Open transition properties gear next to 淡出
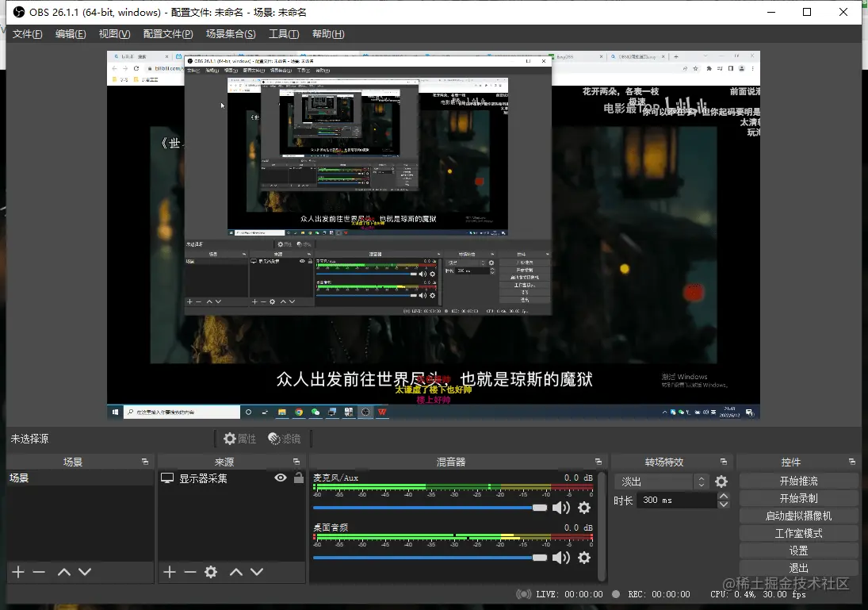This screenshot has height=610, width=868. pyautogui.click(x=721, y=481)
